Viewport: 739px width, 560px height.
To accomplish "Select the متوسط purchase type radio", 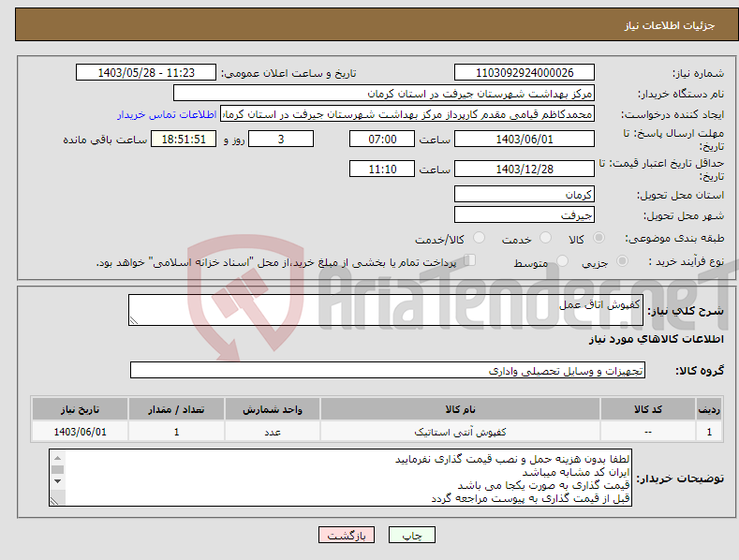I will coord(562,260).
